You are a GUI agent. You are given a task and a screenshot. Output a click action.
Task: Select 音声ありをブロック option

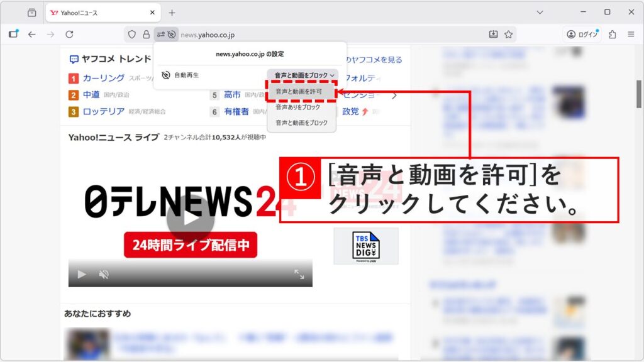[301, 107]
